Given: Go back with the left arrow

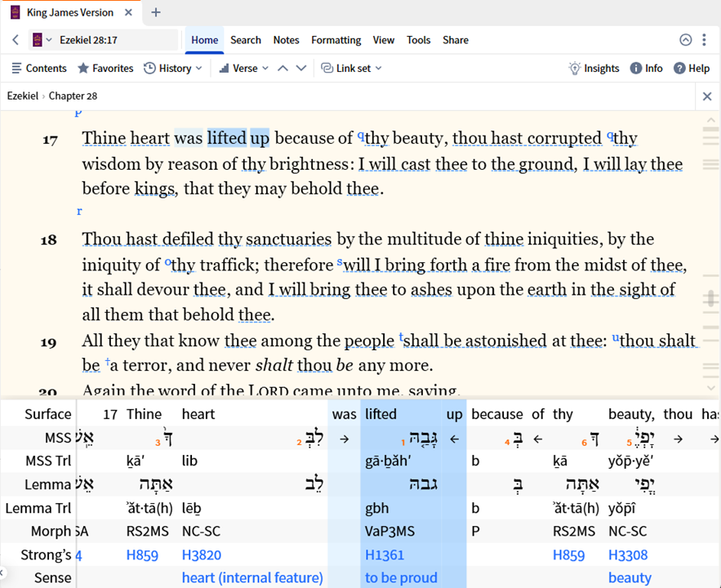Looking at the screenshot, I should (16, 40).
